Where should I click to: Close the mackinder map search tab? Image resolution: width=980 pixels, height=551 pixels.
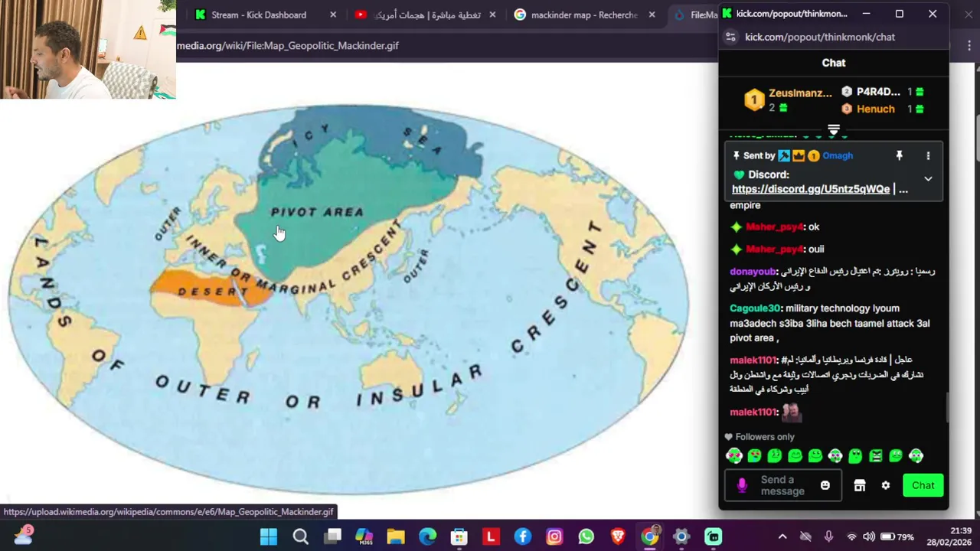click(652, 15)
